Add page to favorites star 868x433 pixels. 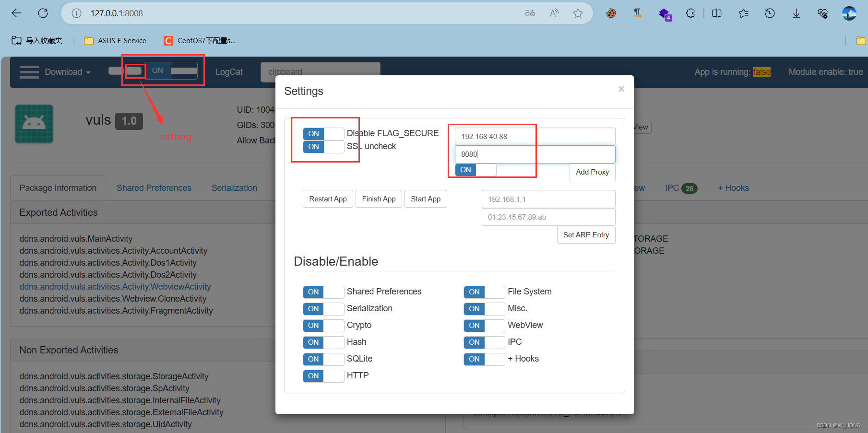point(578,13)
